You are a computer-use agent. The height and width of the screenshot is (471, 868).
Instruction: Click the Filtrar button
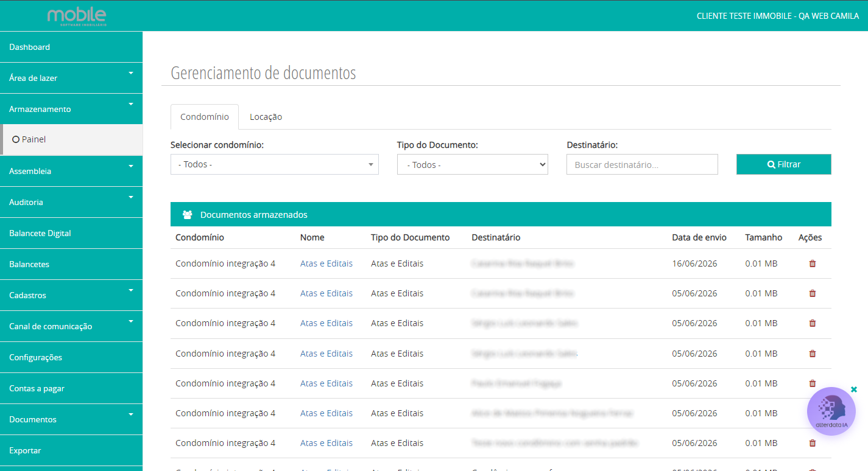[784, 164]
